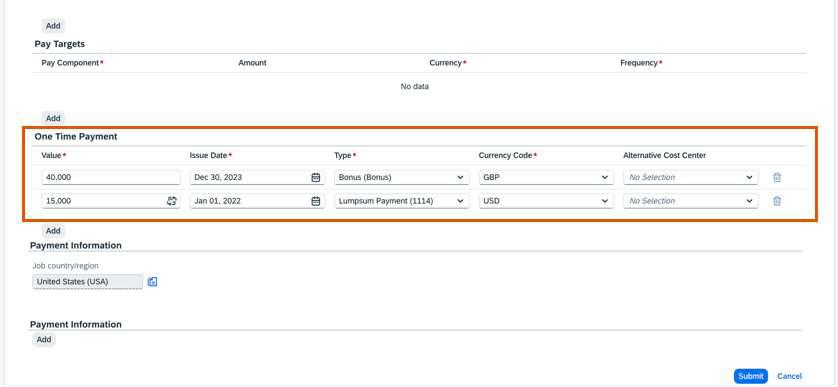Click the 40,000 value input field
The width and height of the screenshot is (838, 387).
pos(111,177)
